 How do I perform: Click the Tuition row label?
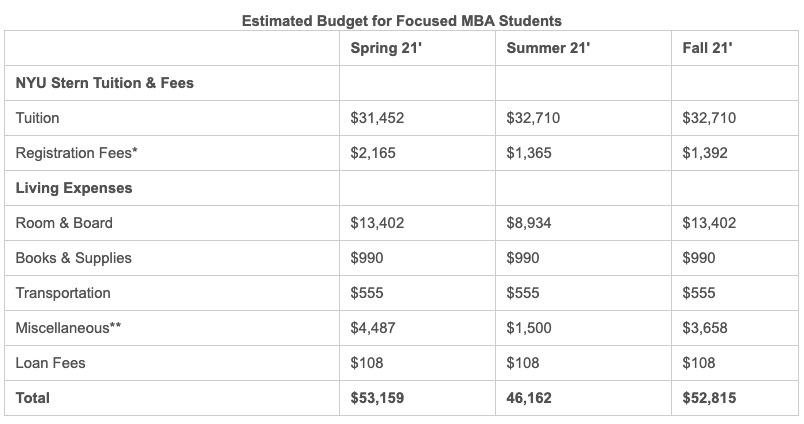[38, 118]
